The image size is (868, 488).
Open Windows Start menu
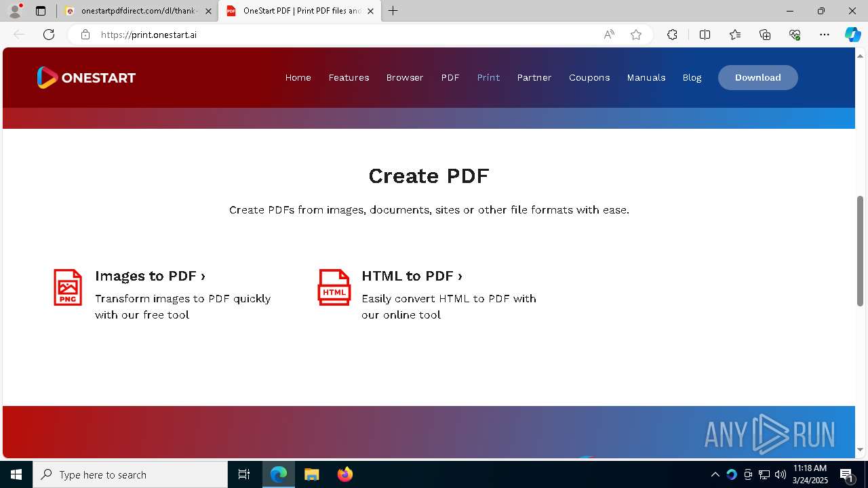click(x=16, y=474)
